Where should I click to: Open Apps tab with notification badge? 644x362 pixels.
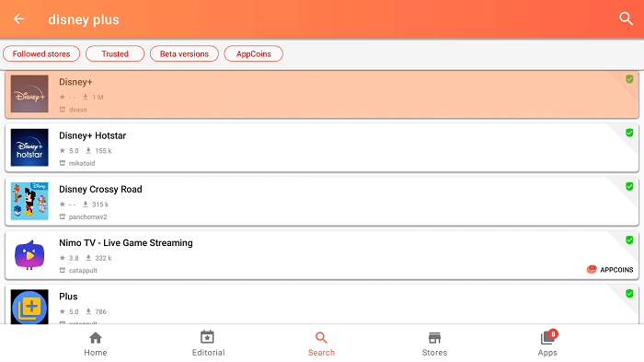click(x=547, y=344)
